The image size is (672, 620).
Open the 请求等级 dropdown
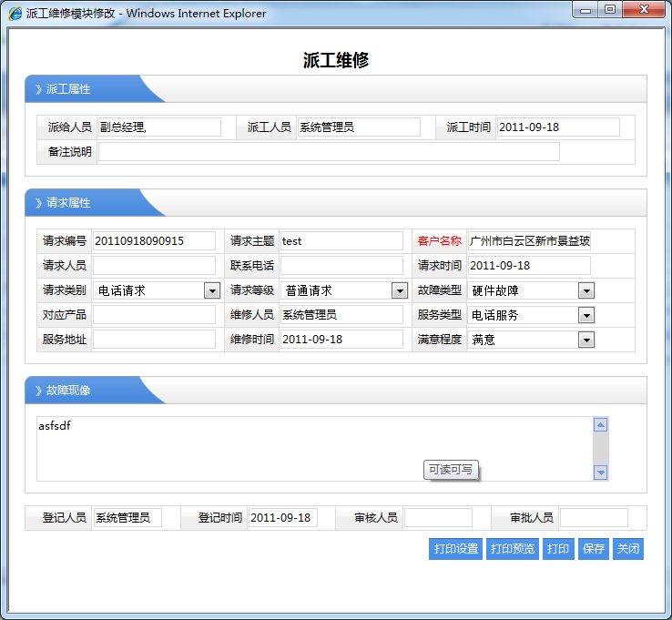coord(399,290)
